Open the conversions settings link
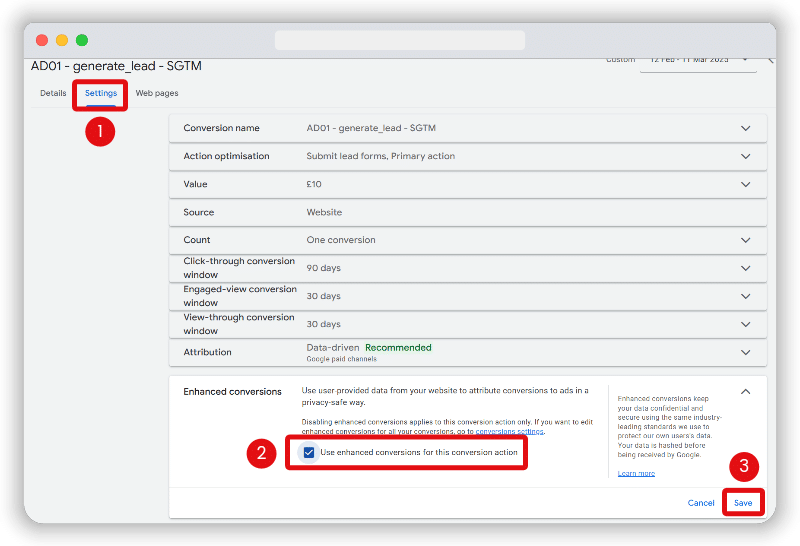 click(x=509, y=432)
